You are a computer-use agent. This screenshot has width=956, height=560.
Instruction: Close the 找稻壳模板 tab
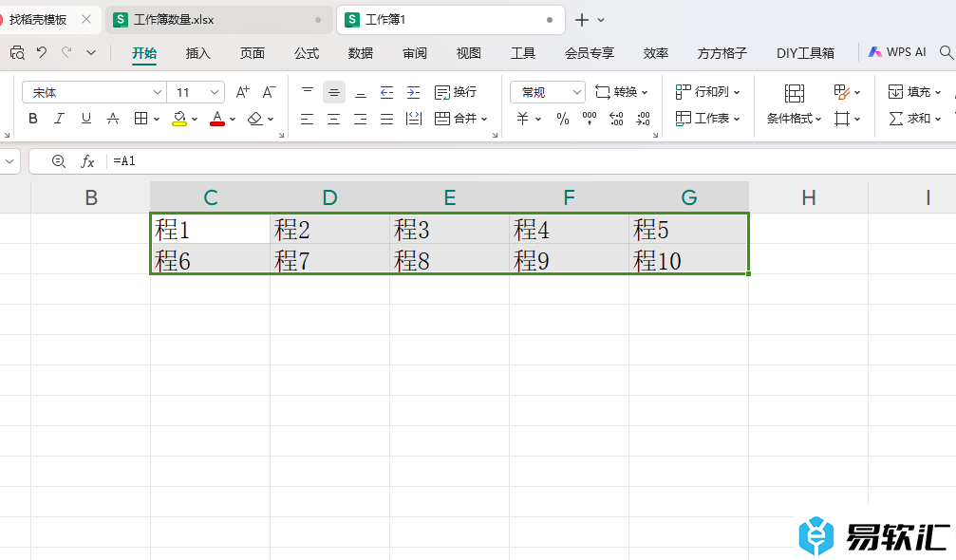pyautogui.click(x=86, y=20)
